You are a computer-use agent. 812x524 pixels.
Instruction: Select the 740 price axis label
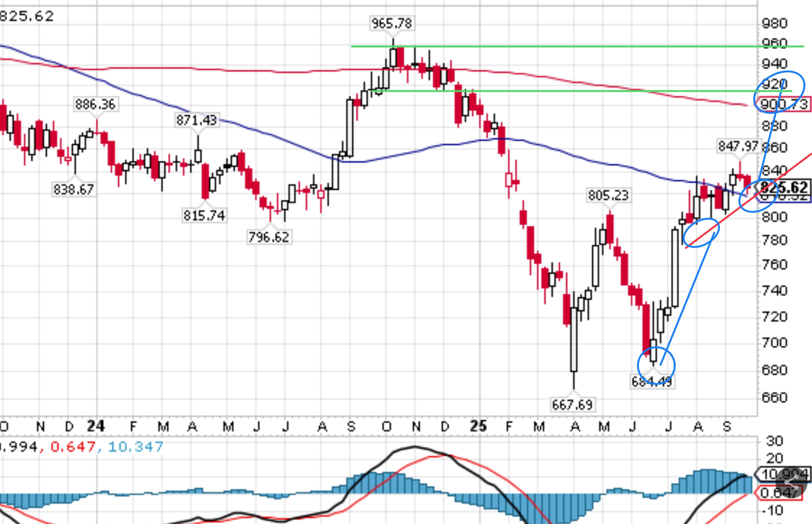774,291
